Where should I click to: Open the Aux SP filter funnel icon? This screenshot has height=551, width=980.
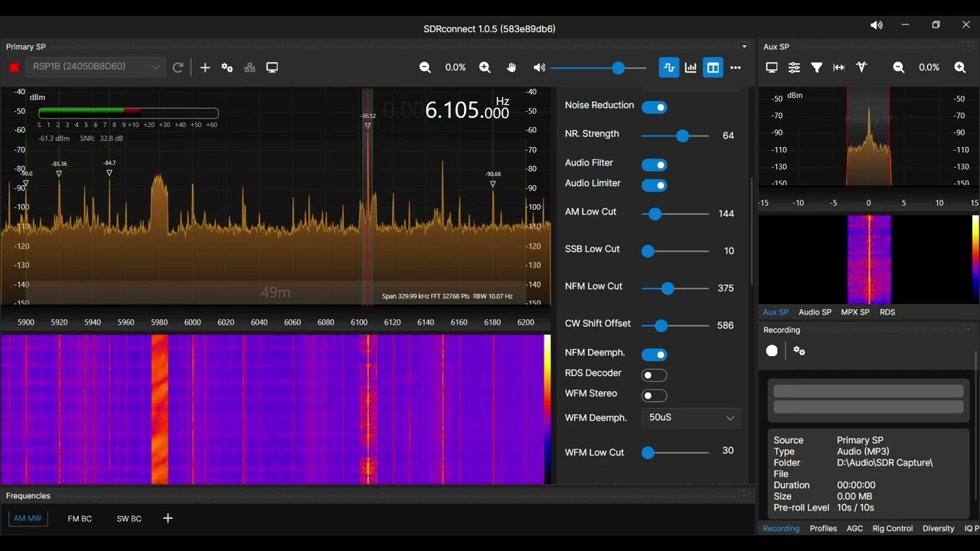point(817,67)
